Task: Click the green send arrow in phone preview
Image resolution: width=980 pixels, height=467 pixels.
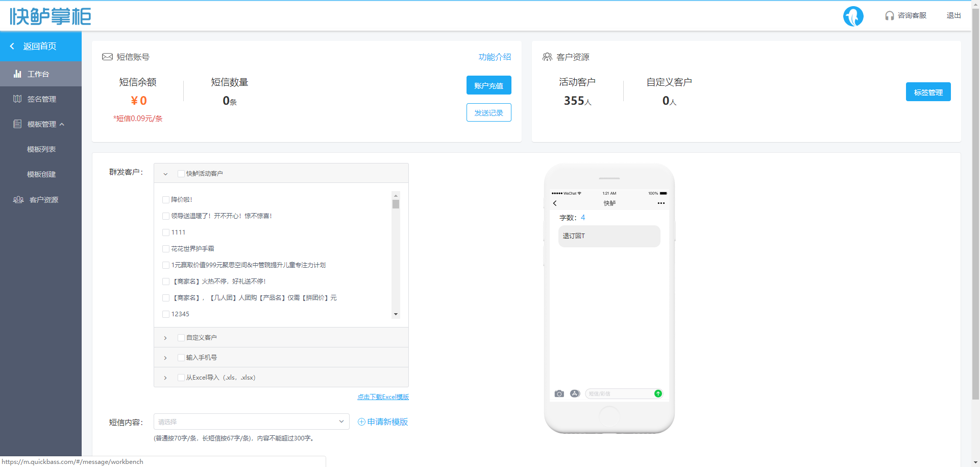Action: pos(658,393)
